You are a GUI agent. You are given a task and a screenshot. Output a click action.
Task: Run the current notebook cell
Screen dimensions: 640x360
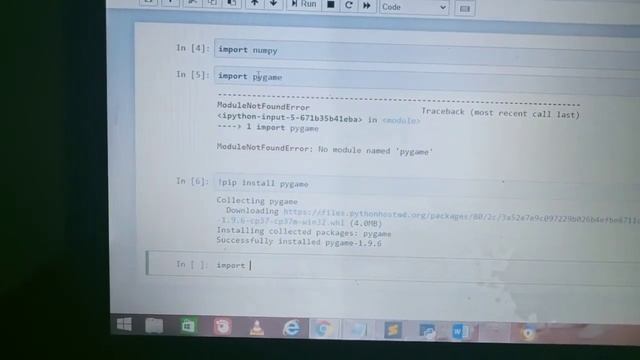[304, 4]
